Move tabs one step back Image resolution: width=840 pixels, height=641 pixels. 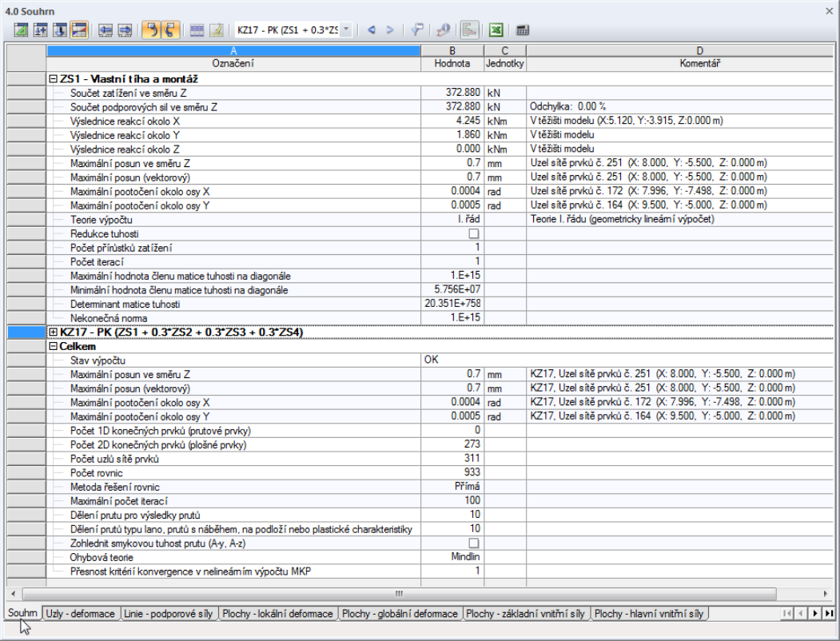[801, 613]
